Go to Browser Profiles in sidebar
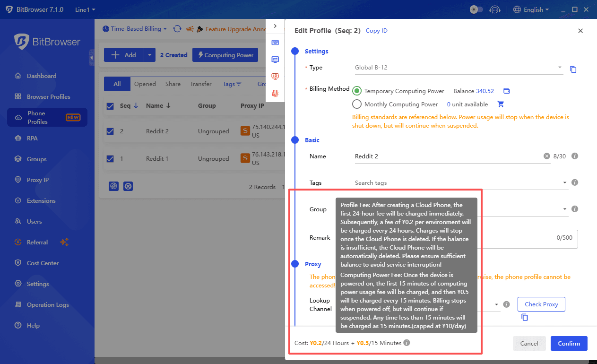This screenshot has width=597, height=364. pos(48,97)
